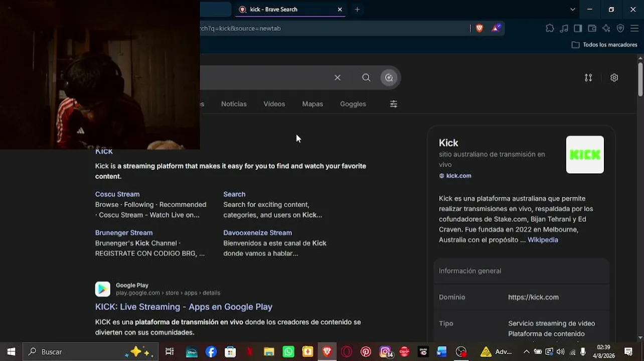Click the Buscar taskbar search box

(90, 352)
